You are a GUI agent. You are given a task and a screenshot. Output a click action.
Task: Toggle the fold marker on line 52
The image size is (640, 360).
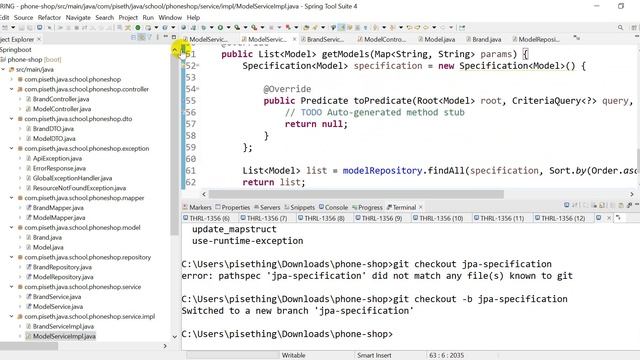click(x=198, y=65)
